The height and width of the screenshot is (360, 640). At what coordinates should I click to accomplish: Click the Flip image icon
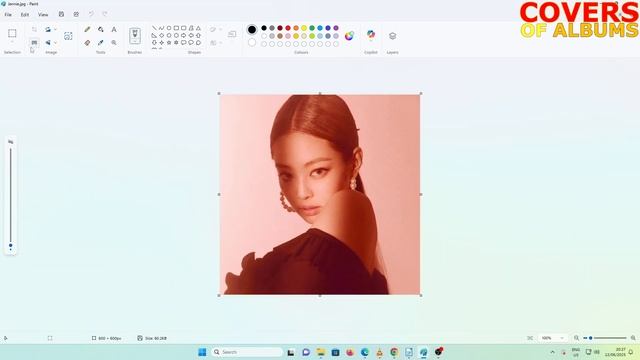pos(48,42)
